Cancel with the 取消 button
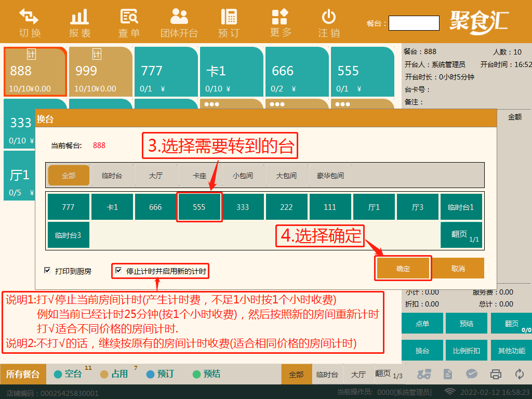The width and height of the screenshot is (532, 399). pyautogui.click(x=458, y=269)
